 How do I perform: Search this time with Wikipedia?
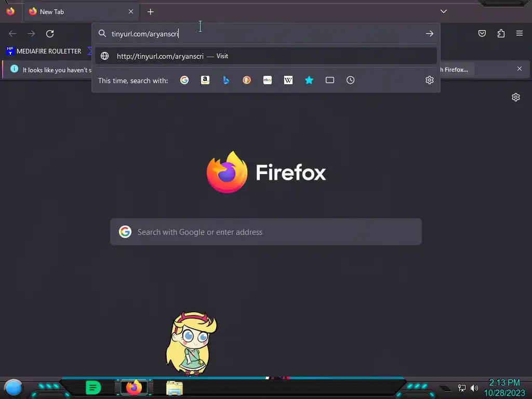[288, 80]
